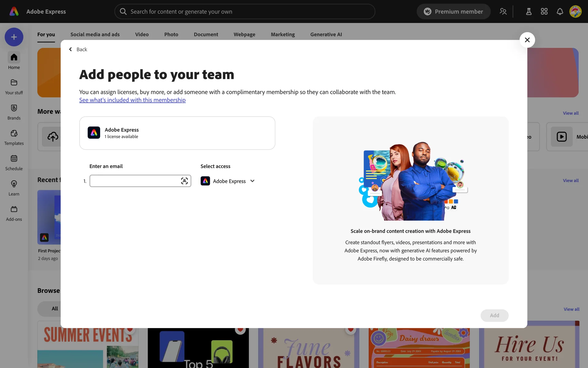
Task: Open the apps grid icon
Action: tap(544, 12)
